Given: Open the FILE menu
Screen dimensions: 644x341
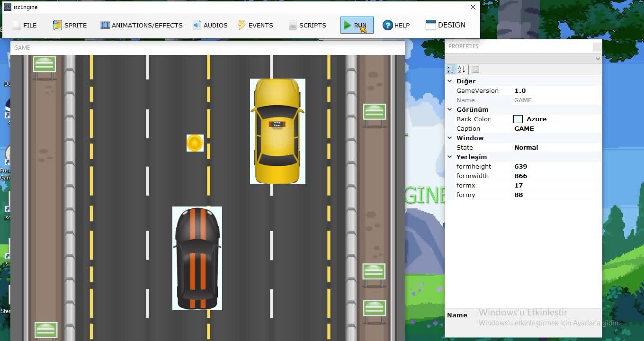Looking at the screenshot, I should 25,26.
